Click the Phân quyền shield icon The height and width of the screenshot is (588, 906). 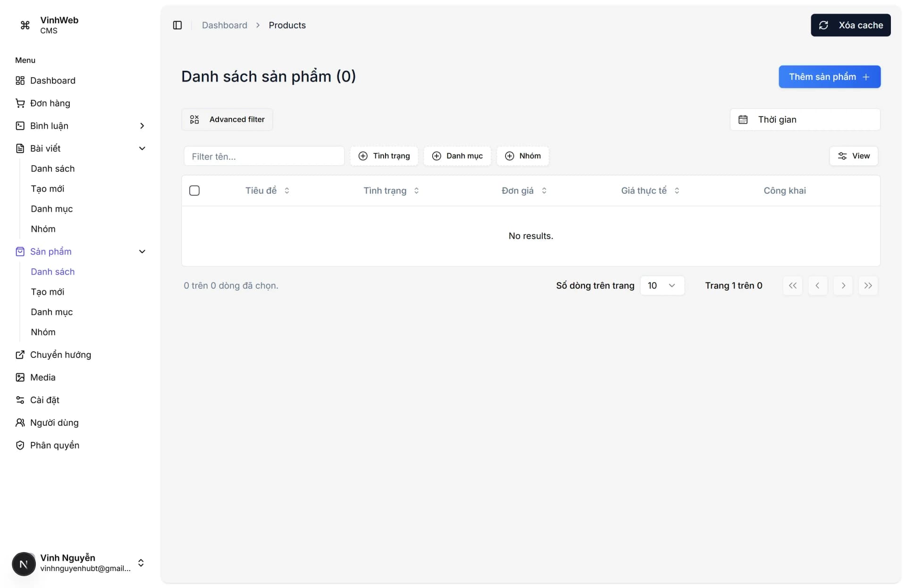click(20, 445)
